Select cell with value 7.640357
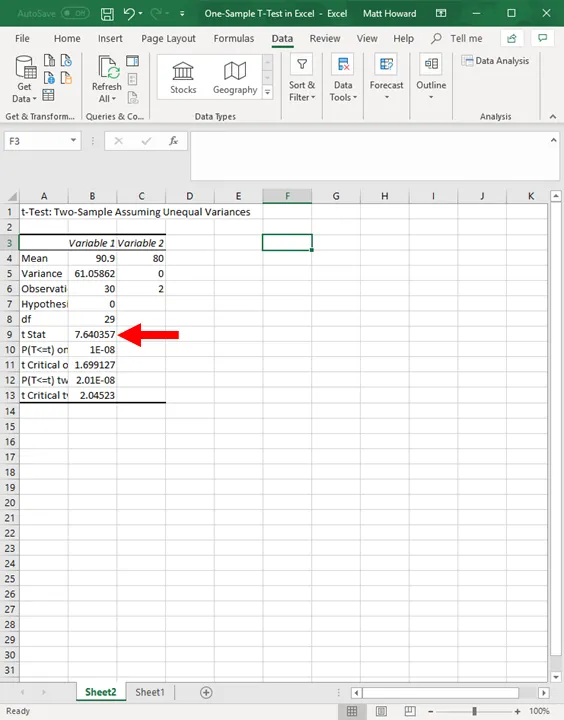Screen dimensions: 564x720 [92, 334]
